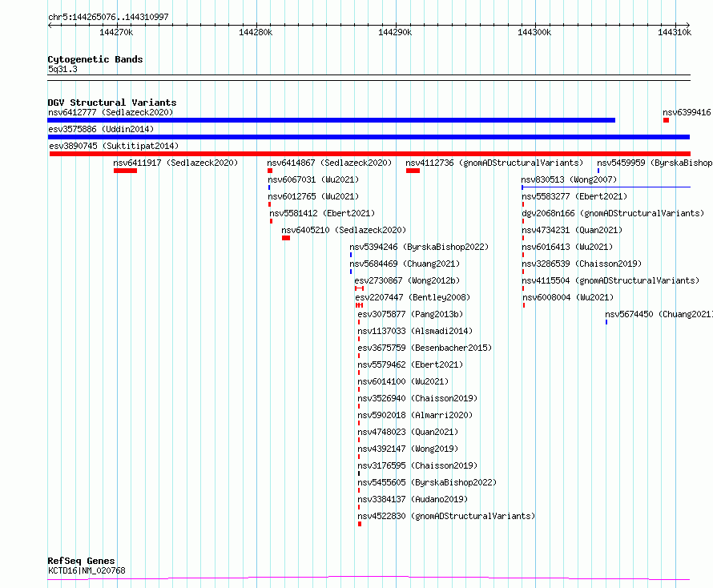
Task: Click the esv3890745 (Suktitipat2014) variant label
Action: [114, 146]
